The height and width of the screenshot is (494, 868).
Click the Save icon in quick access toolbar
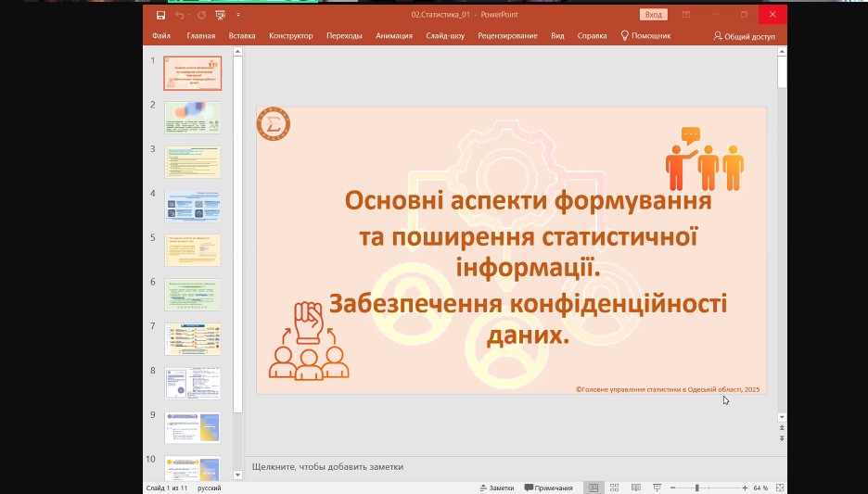coord(161,15)
